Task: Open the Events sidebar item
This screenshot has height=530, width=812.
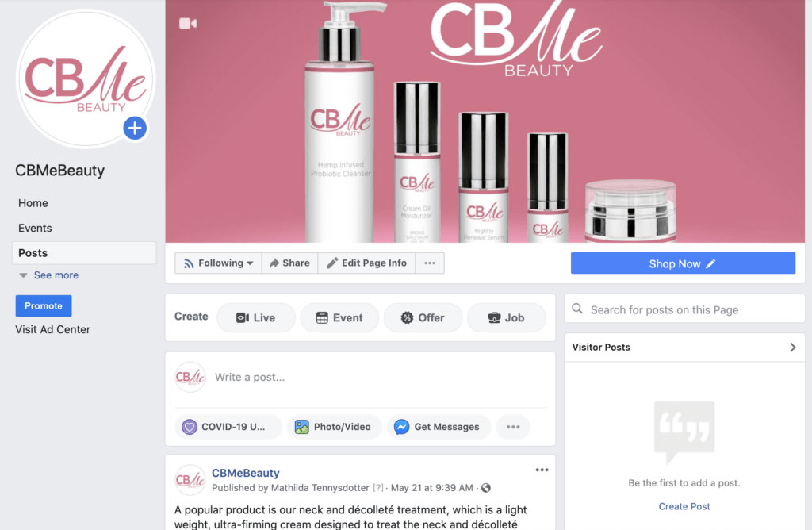Action: (x=35, y=228)
